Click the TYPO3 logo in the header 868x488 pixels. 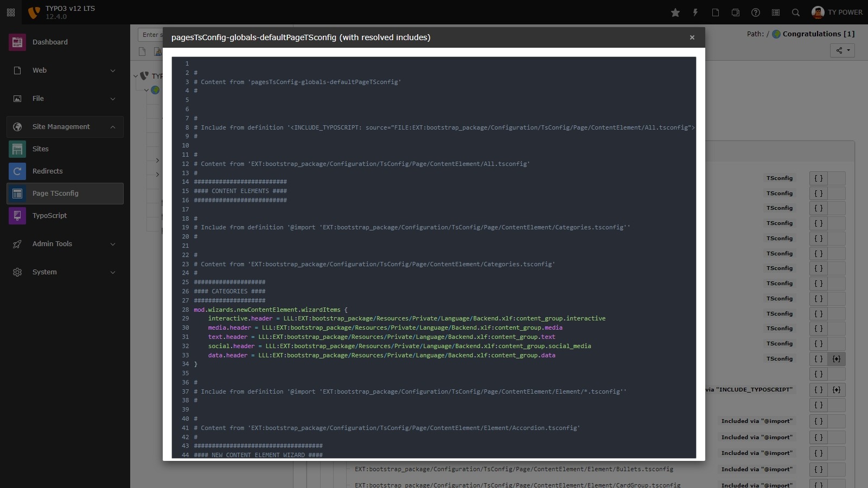tap(34, 12)
